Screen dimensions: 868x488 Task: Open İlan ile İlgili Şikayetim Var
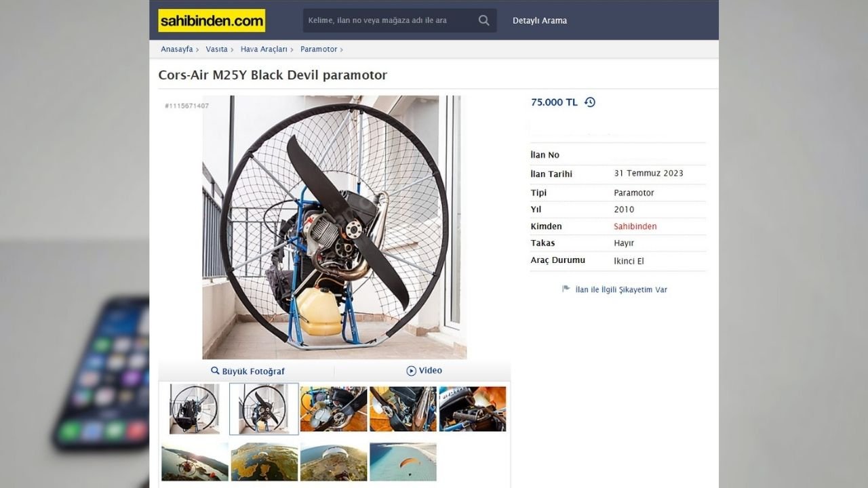coord(621,289)
